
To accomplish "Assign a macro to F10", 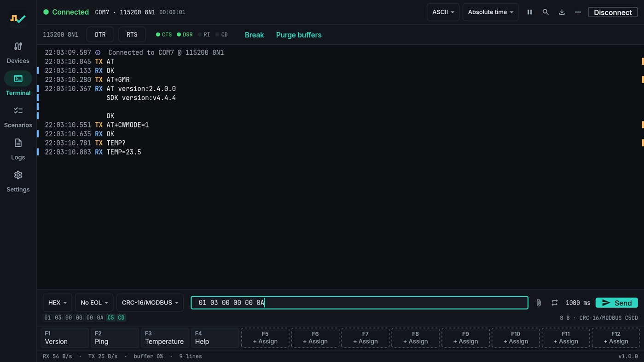I will coord(516,338).
